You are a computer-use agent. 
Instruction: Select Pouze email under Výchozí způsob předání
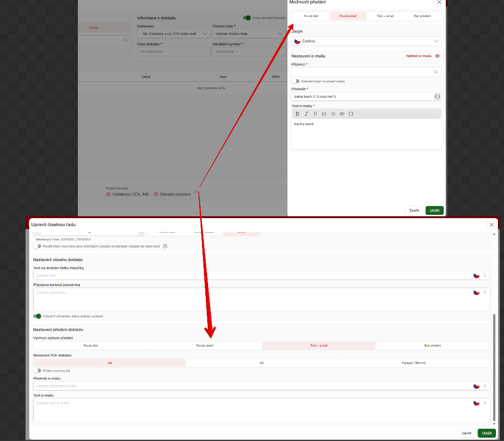[x=205, y=346]
